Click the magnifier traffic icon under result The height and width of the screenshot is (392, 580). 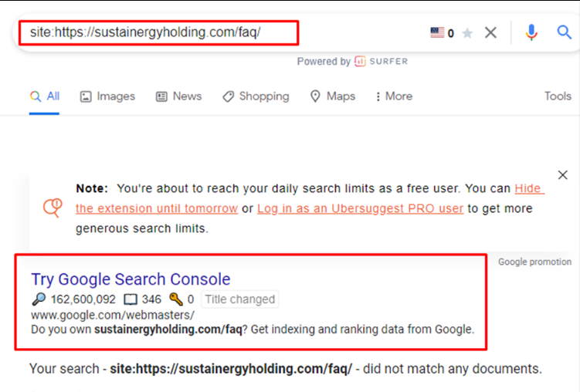click(39, 299)
